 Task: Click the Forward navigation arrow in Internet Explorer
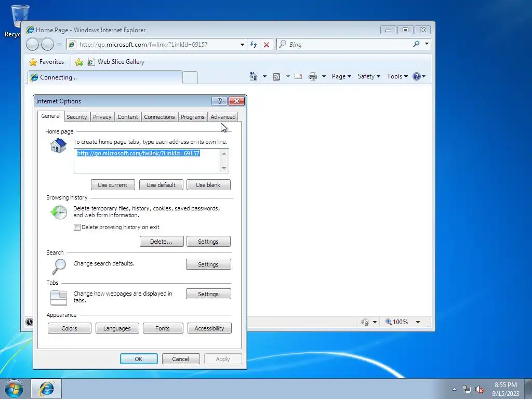[x=47, y=45]
